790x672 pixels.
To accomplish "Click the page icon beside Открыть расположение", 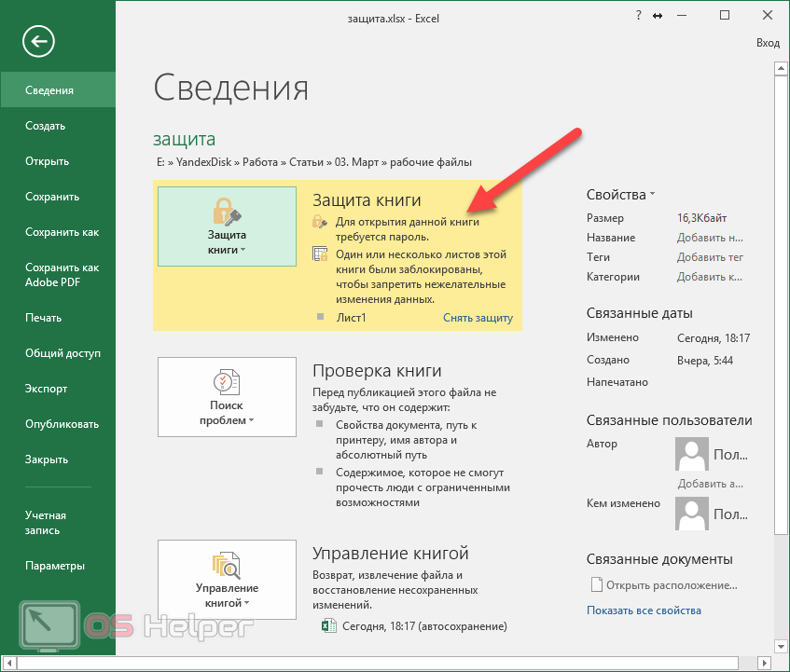I will [596, 584].
